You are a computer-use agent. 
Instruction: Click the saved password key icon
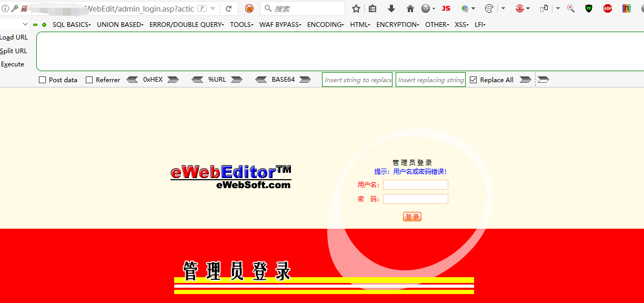point(14,8)
